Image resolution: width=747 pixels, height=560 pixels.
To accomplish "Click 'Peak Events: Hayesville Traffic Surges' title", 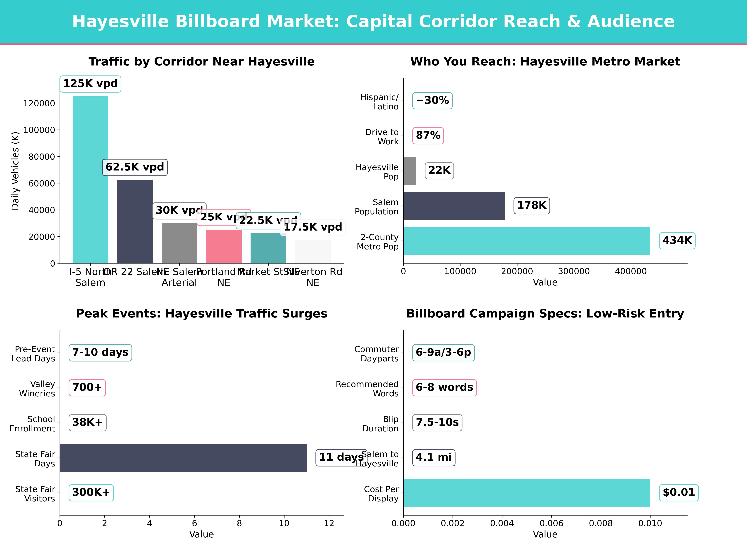I will [x=202, y=314].
